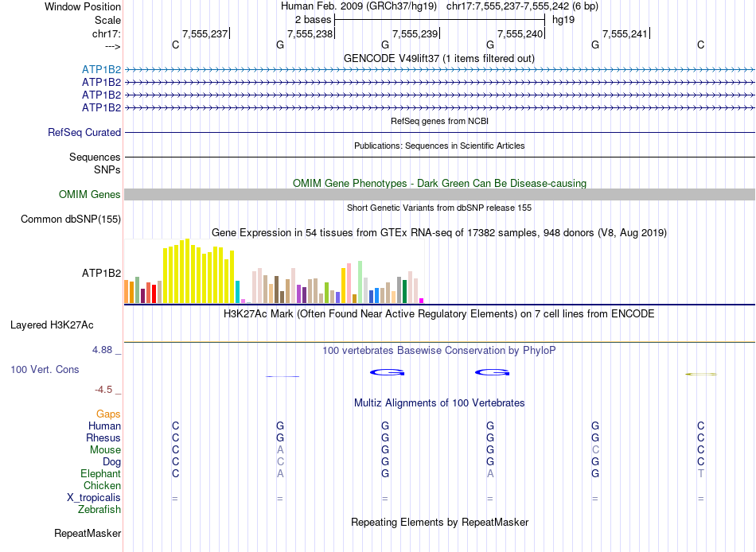Click 'Short Genetic Variants from dbSNP release 155'
Screen dimensions: 756x552
439,208
